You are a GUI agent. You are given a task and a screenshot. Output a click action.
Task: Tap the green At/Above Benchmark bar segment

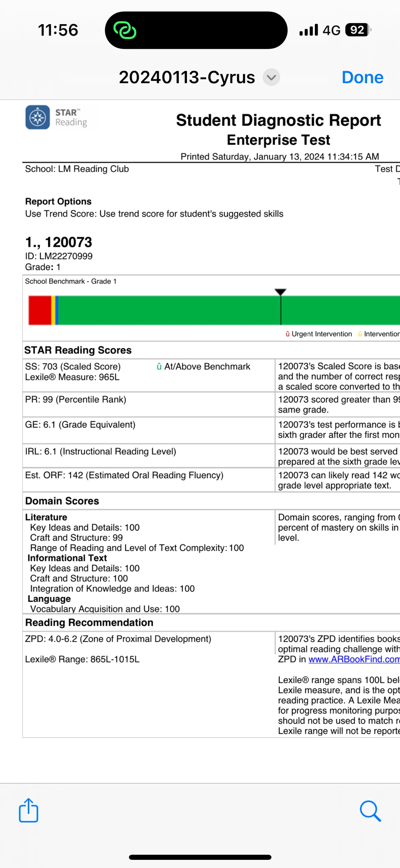tap(229, 310)
